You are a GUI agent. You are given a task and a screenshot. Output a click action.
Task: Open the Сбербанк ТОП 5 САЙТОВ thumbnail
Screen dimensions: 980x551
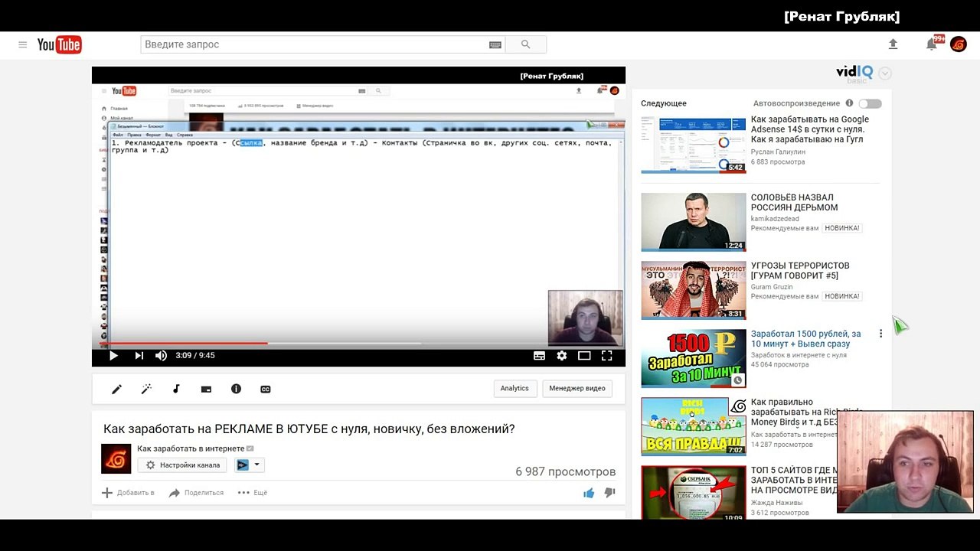tap(694, 494)
